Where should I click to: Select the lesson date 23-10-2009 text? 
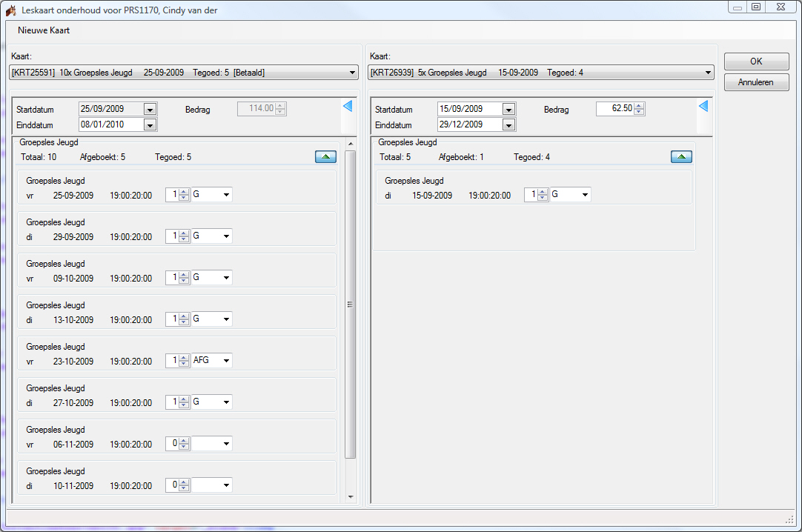73,362
